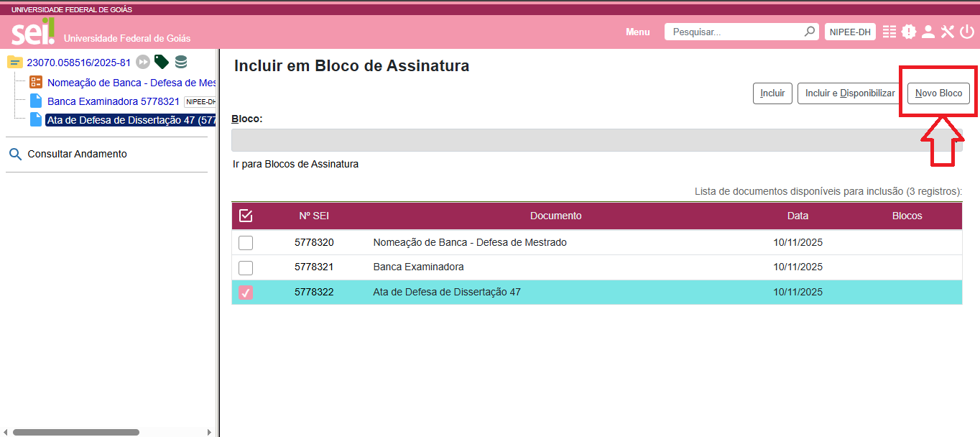Click the SEI logo
The width and height of the screenshot is (980, 437).
pyautogui.click(x=32, y=30)
